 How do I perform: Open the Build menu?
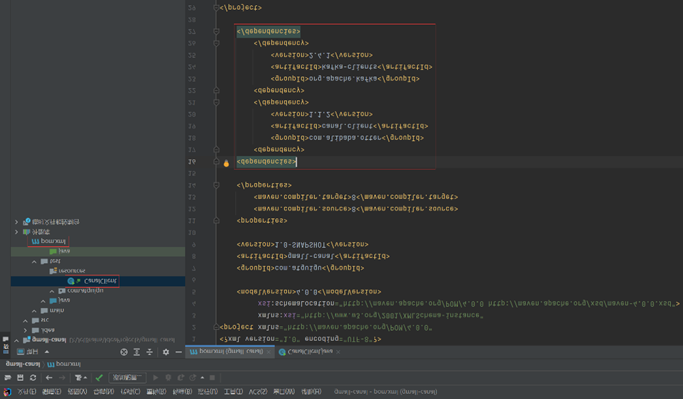click(x=182, y=392)
